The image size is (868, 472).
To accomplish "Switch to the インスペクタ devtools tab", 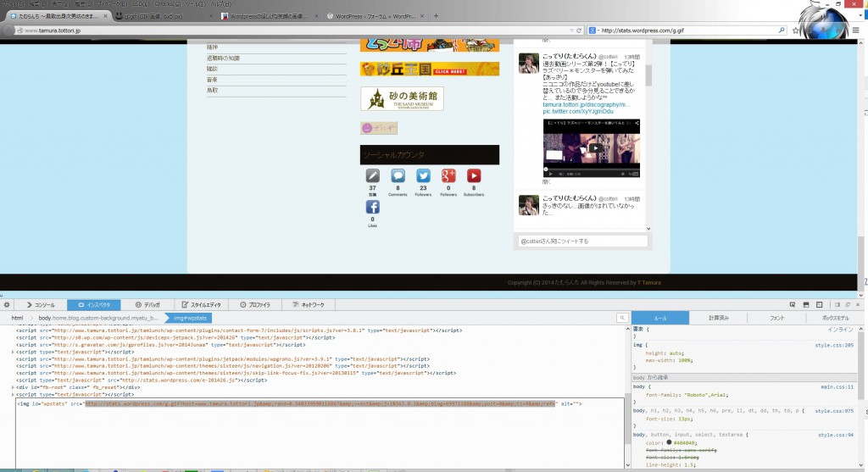I will [x=94, y=305].
